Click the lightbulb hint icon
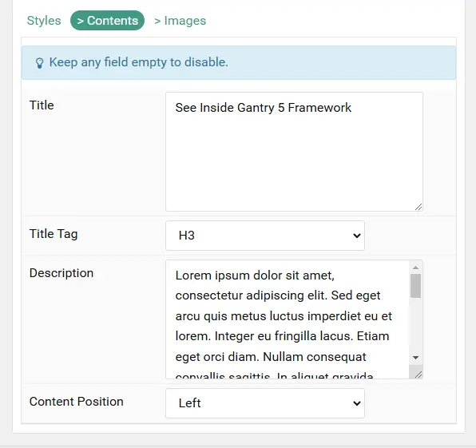Viewport: 476px width, 448px height. 39,63
